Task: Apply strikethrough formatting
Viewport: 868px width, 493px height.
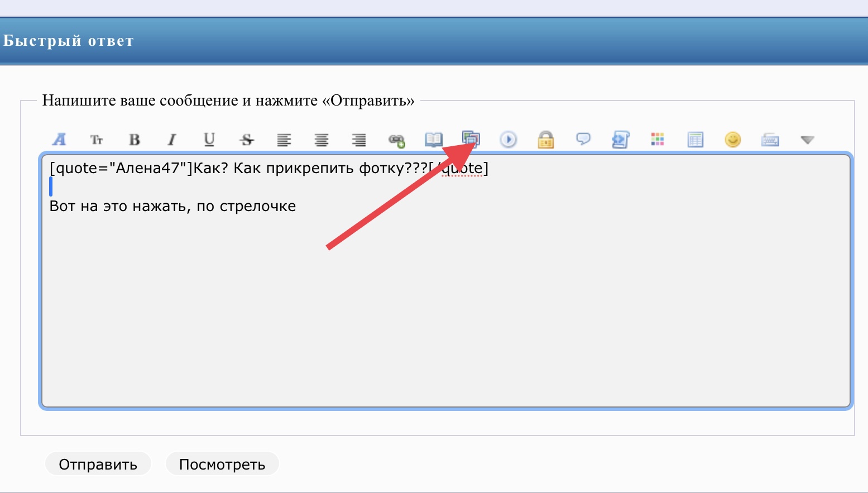Action: coord(247,140)
